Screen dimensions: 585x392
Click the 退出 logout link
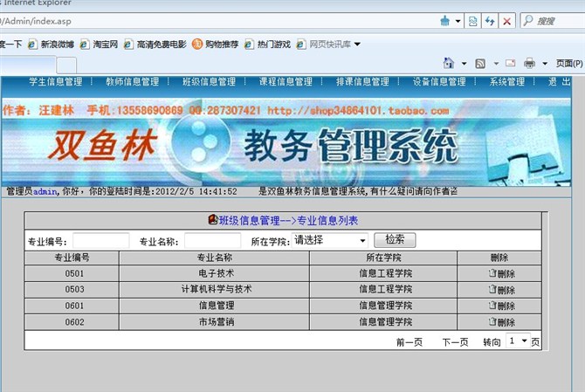(560, 81)
